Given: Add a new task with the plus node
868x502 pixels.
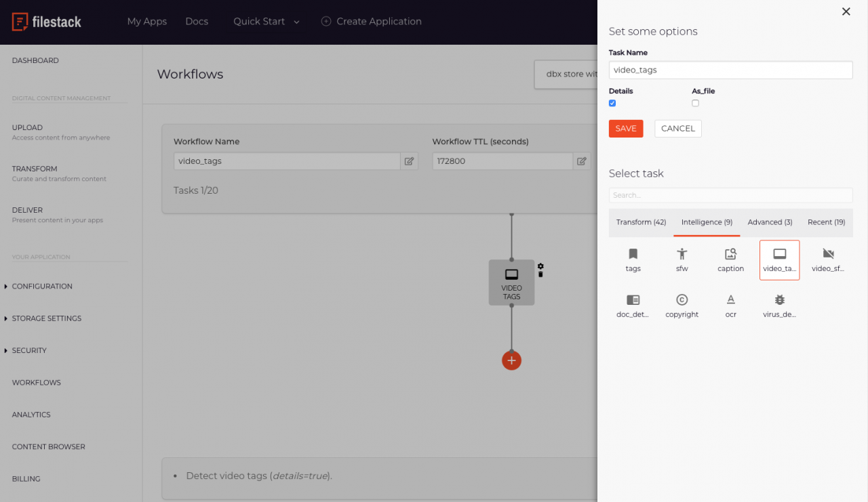Looking at the screenshot, I should pos(511,360).
